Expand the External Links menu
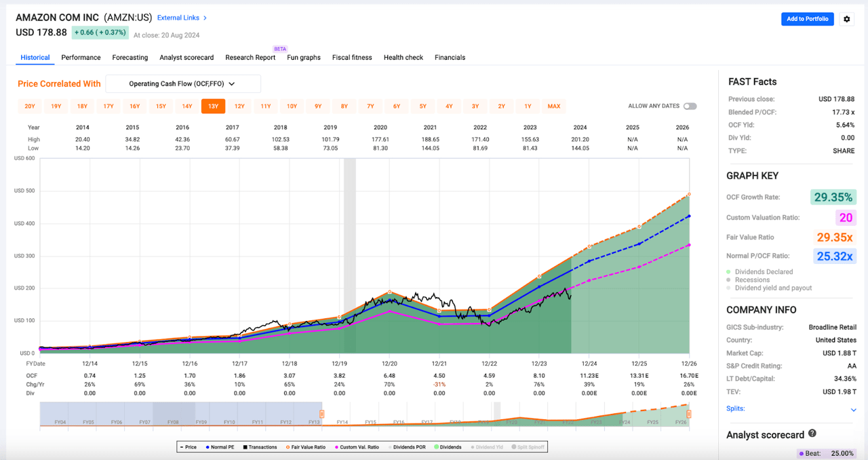 pyautogui.click(x=182, y=18)
